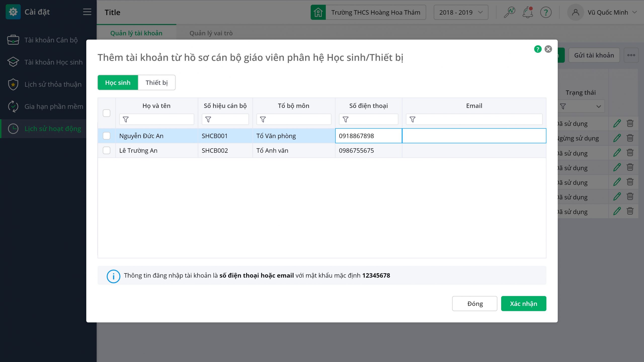The height and width of the screenshot is (362, 644).
Task: Click the school home icon
Action: [318, 12]
